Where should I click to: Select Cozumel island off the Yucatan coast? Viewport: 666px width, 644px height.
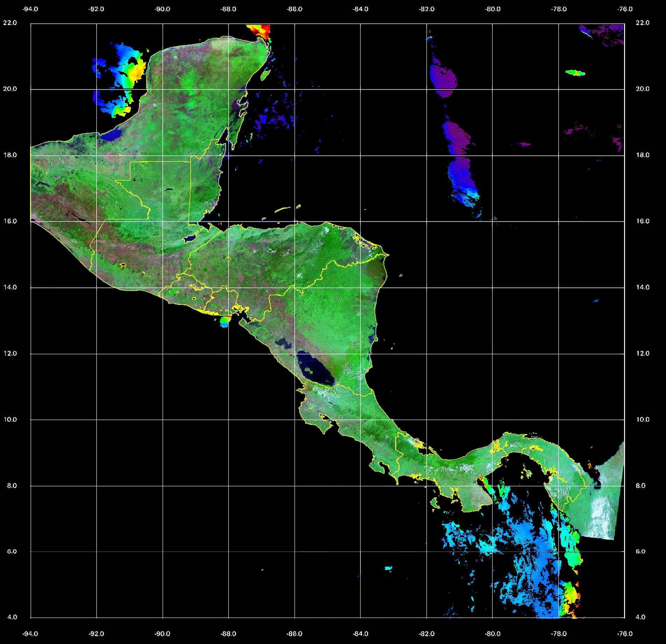coord(266,75)
